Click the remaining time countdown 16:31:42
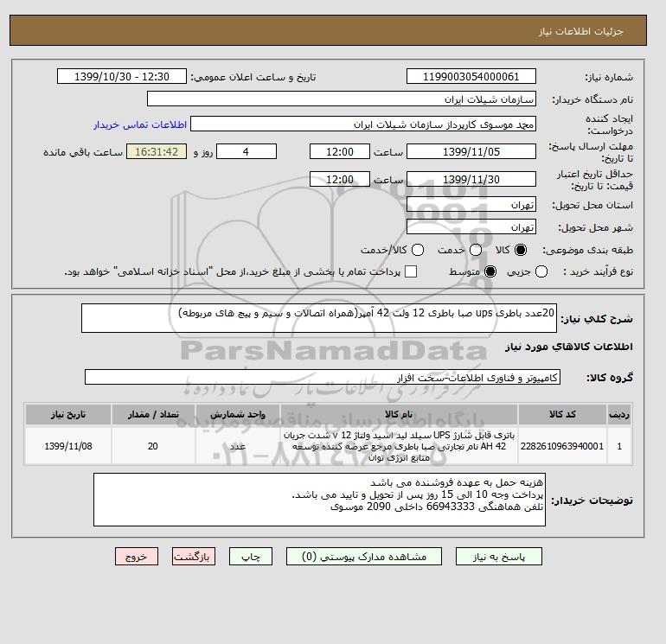 (x=157, y=151)
